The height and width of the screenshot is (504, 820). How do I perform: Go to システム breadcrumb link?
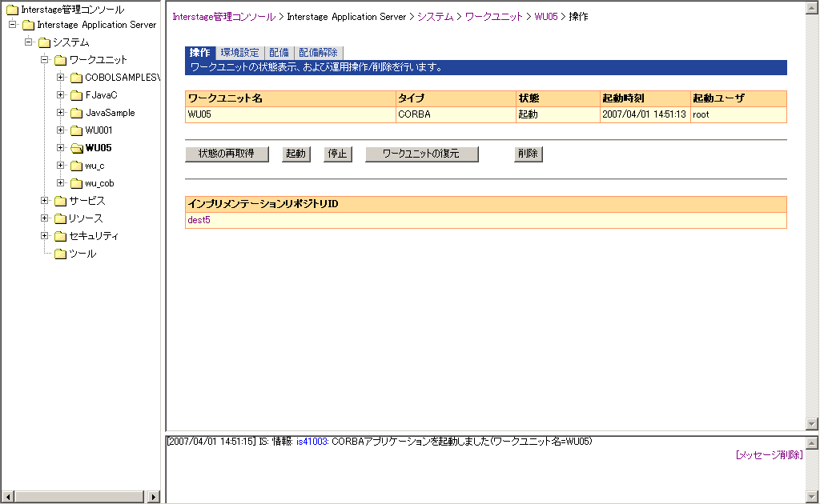435,17
